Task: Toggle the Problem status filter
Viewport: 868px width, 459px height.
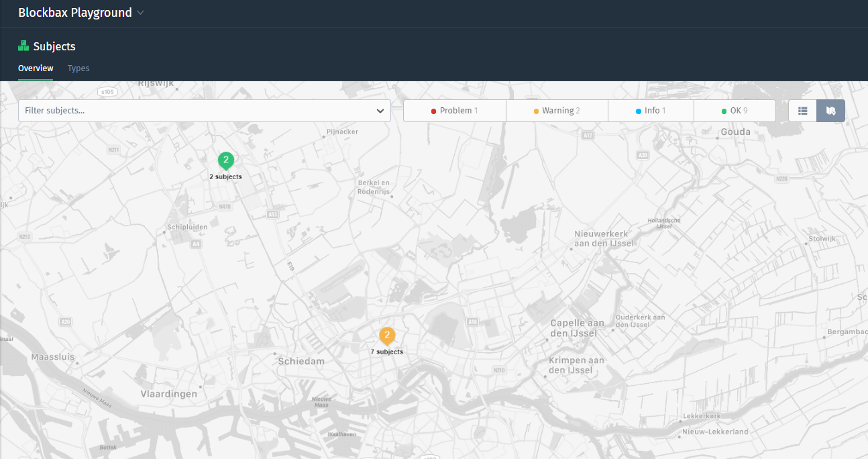Action: point(455,111)
